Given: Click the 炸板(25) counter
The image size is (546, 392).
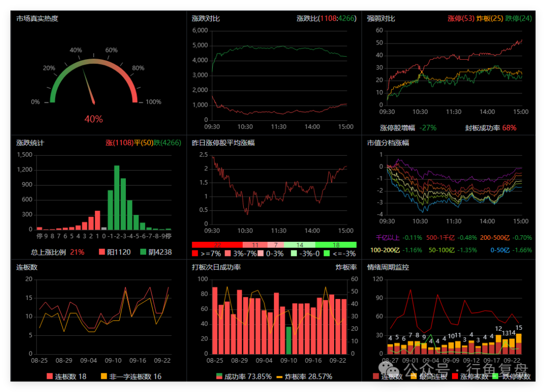Looking at the screenshot, I should pos(489,19).
